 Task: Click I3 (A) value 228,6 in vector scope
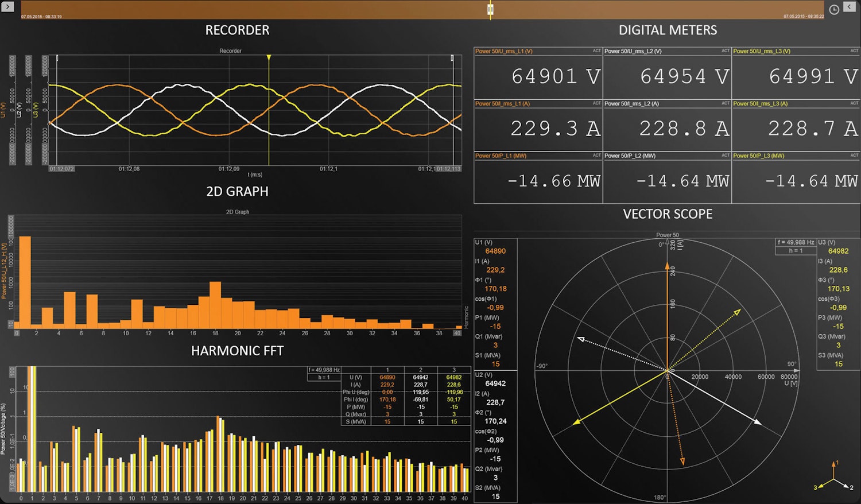click(x=838, y=270)
